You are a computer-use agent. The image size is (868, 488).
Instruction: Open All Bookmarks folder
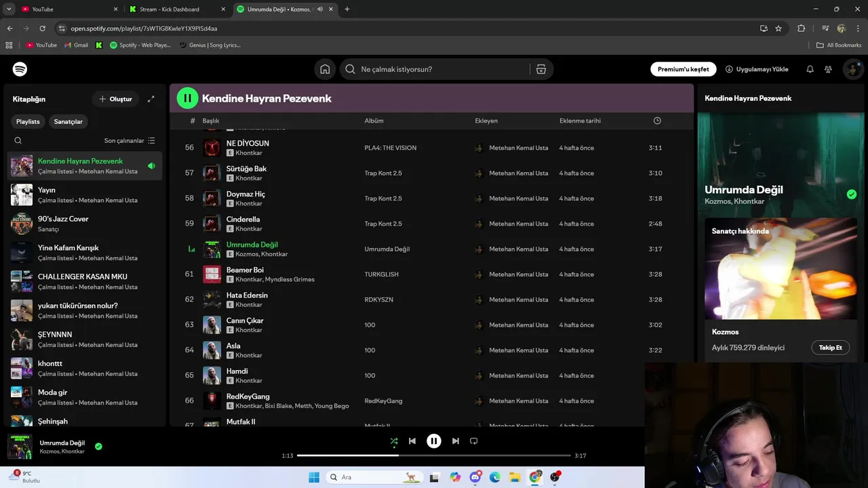point(839,45)
